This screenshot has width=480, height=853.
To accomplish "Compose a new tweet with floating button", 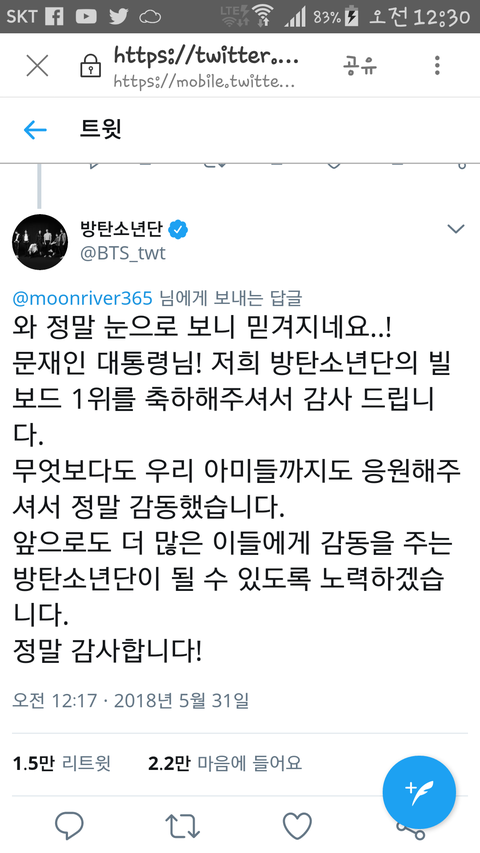I will click(419, 792).
